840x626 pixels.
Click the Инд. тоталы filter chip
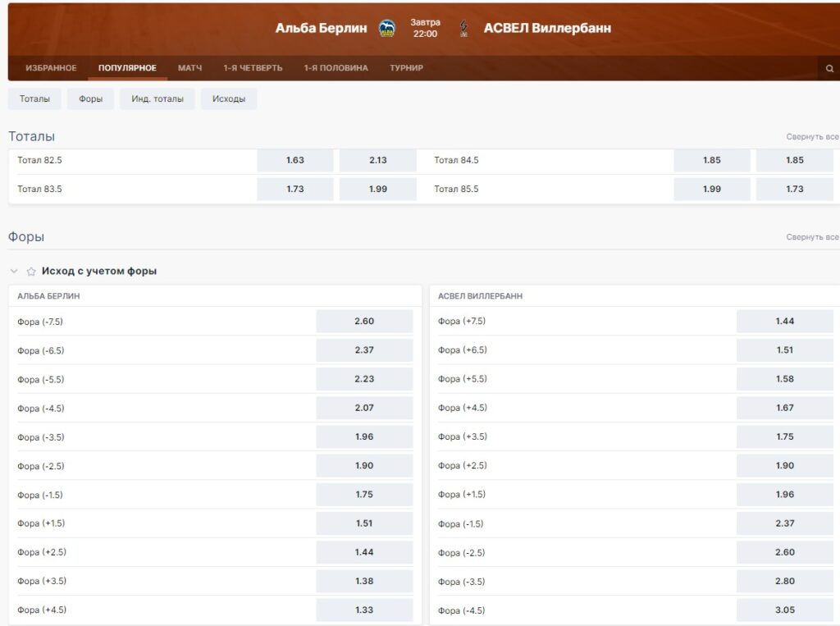(x=157, y=98)
